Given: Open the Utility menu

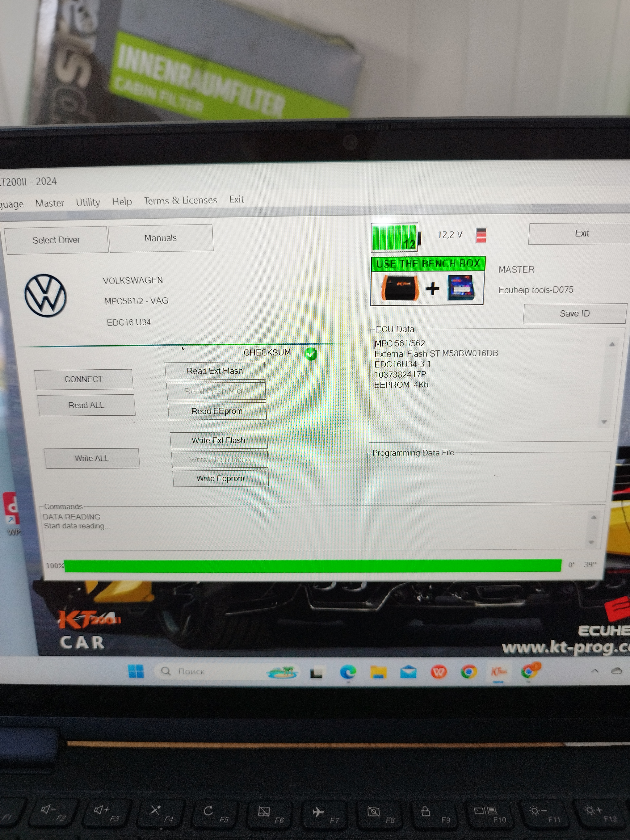Looking at the screenshot, I should coord(88,202).
